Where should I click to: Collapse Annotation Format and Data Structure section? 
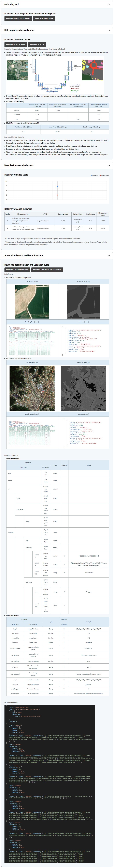(109, 255)
